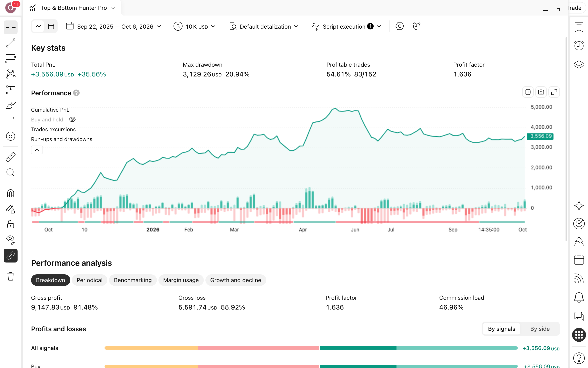Open the 10K USD capital dropdown
This screenshot has height=368, width=588.
click(195, 26)
